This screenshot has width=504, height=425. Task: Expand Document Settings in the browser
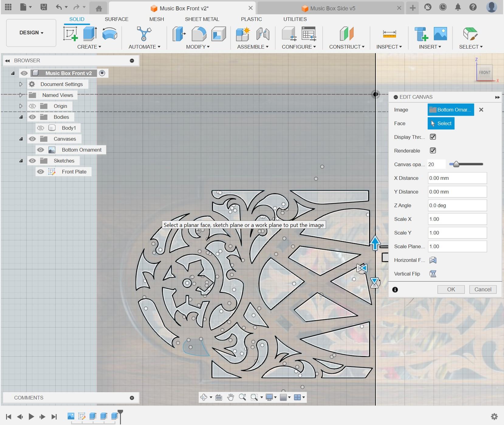click(x=20, y=84)
